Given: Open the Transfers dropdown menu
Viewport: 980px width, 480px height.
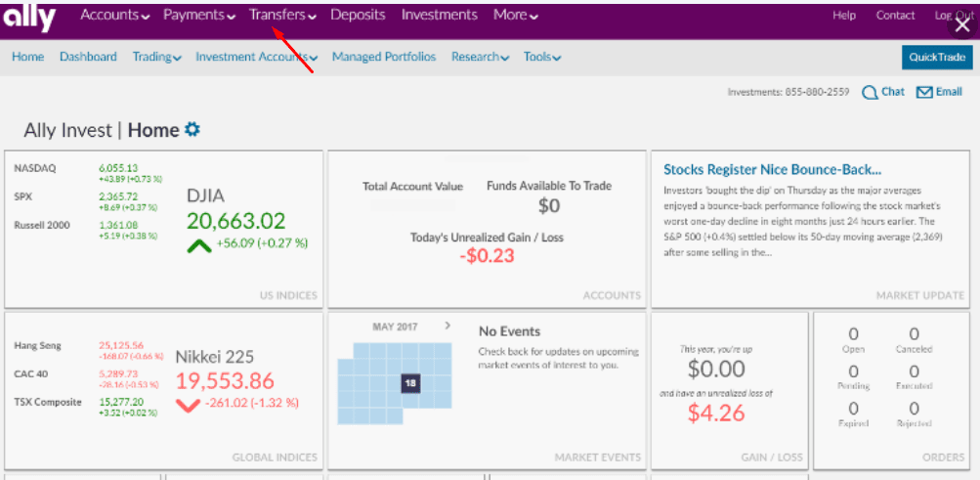Looking at the screenshot, I should (282, 15).
